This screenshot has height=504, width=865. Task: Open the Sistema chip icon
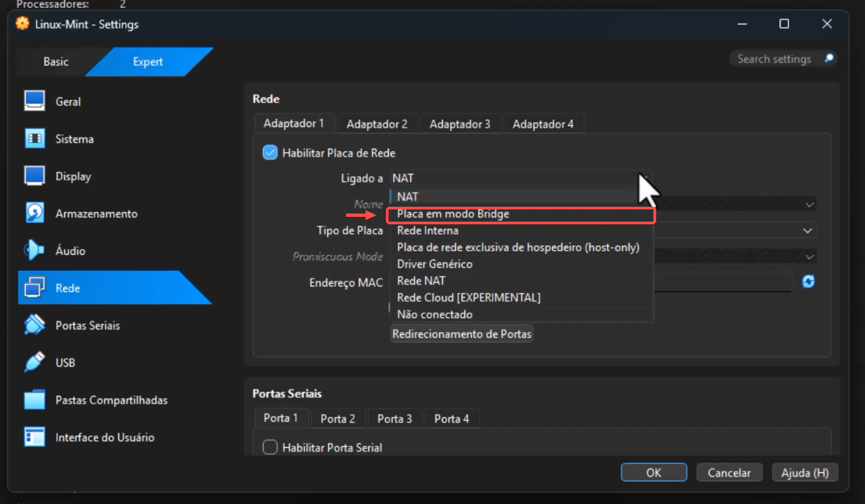tap(34, 138)
